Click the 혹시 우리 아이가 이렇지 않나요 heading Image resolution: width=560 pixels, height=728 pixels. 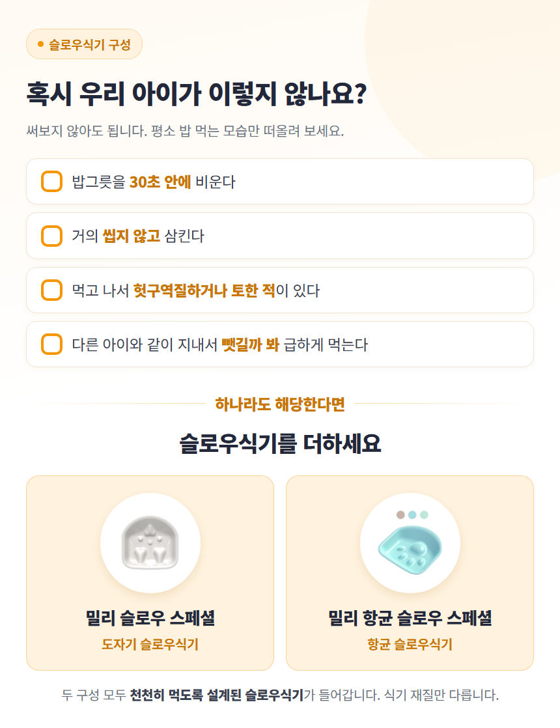[197, 94]
